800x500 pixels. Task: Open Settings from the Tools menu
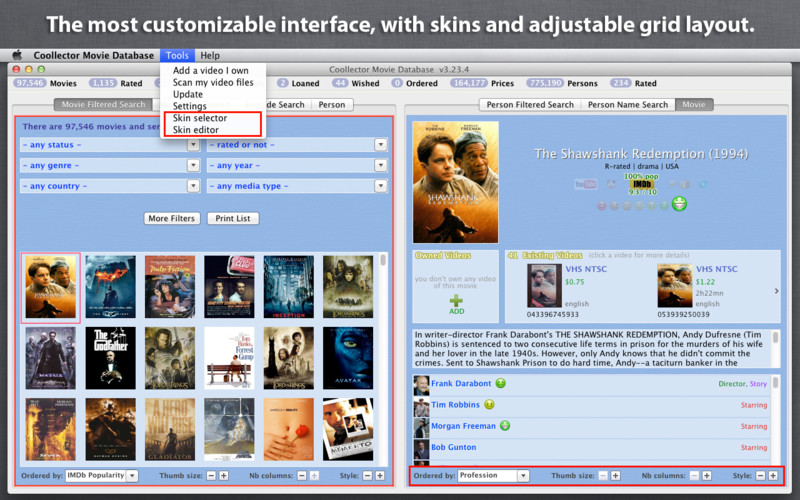(x=189, y=106)
